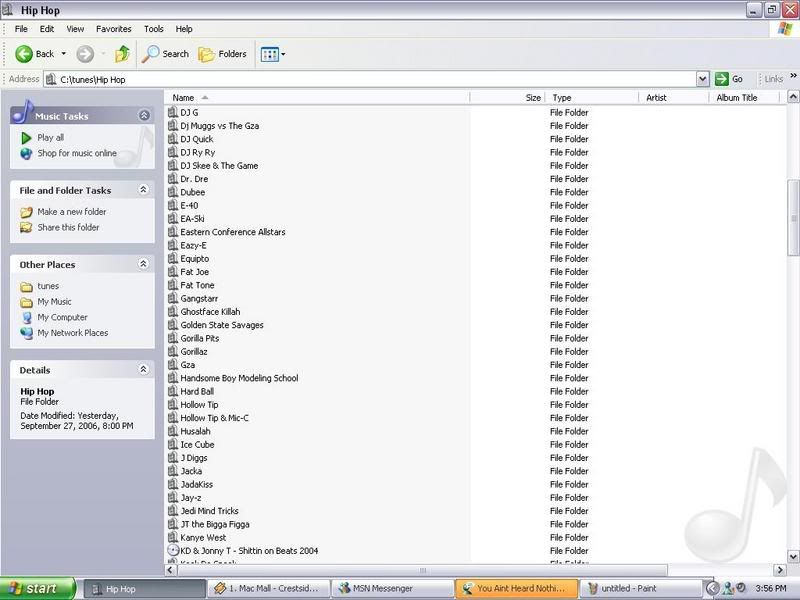
Task: Open the address bar dropdown
Action: tap(703, 79)
